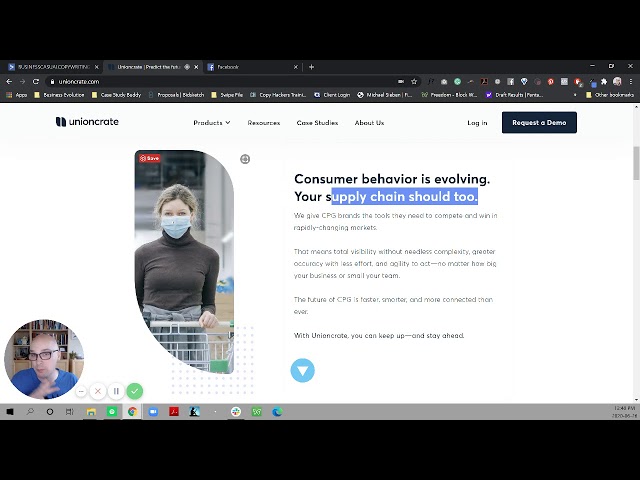Reload the Unioncrate page

click(36, 82)
